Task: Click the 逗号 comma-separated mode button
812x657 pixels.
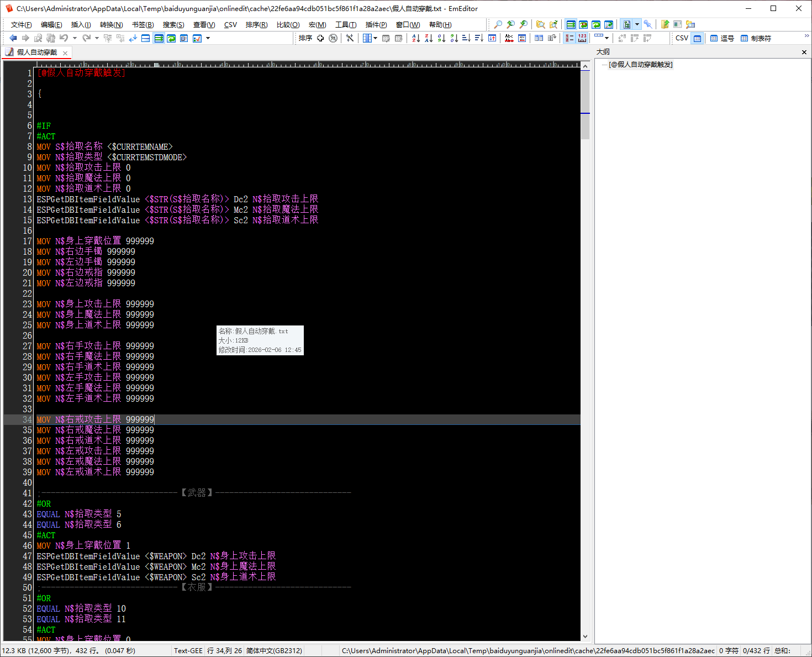Action: pos(722,38)
